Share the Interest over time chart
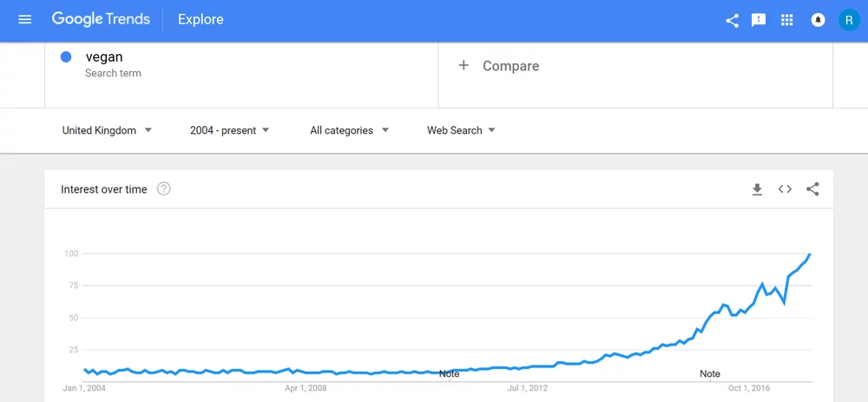This screenshot has height=402, width=868. [812, 189]
